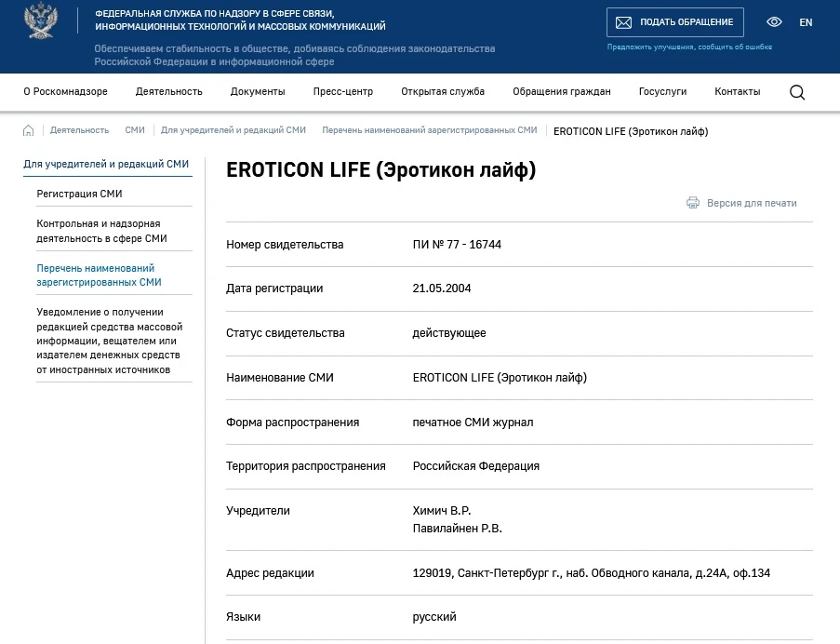
Task: Click the Версия для печати link
Action: pos(752,203)
